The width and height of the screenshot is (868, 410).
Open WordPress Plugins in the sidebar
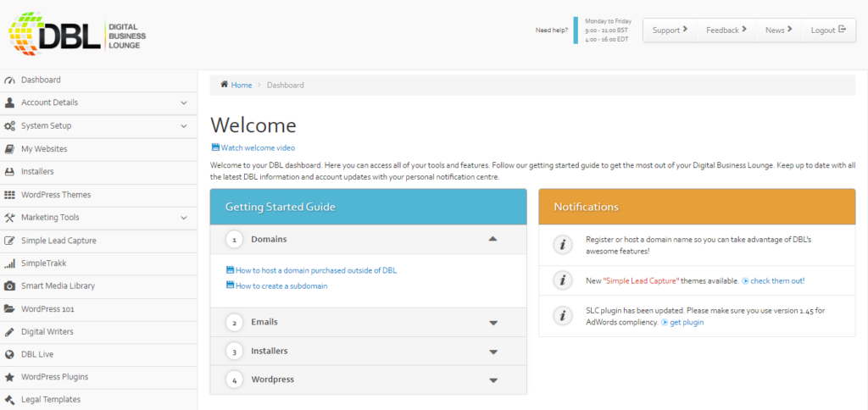click(98, 378)
